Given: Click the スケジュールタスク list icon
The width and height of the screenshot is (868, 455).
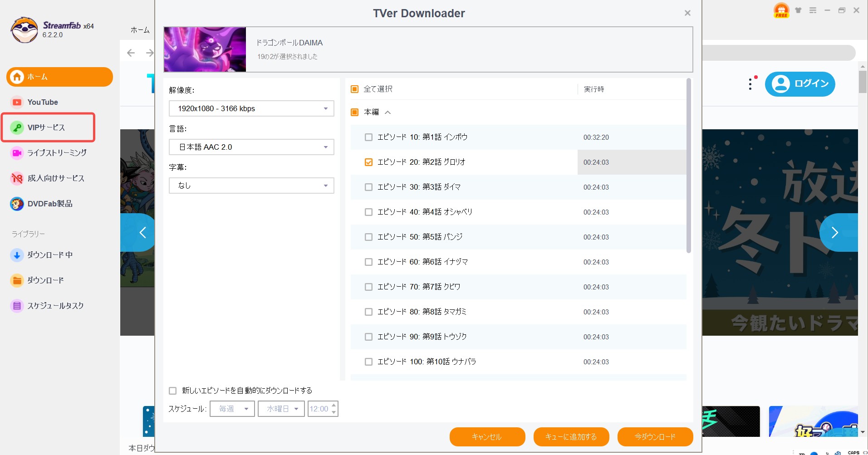Looking at the screenshot, I should point(17,306).
